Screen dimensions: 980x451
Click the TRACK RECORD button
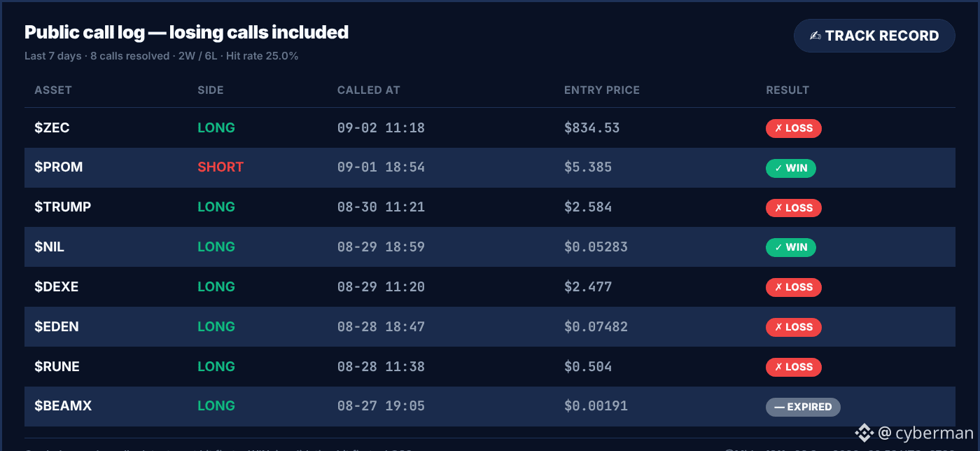pyautogui.click(x=874, y=36)
